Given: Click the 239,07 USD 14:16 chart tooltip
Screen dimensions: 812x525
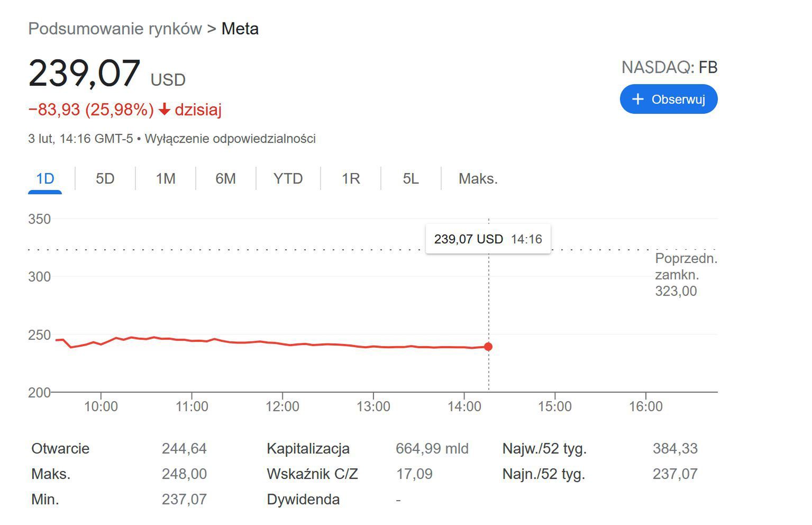Looking at the screenshot, I should 488,239.
